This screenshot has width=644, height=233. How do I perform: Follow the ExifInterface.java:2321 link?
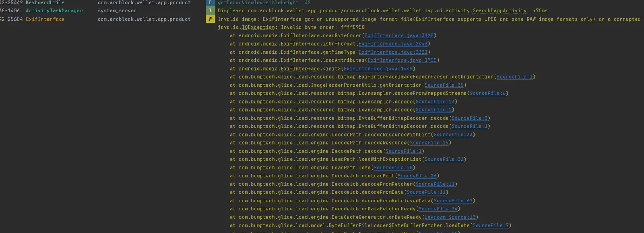(393, 52)
